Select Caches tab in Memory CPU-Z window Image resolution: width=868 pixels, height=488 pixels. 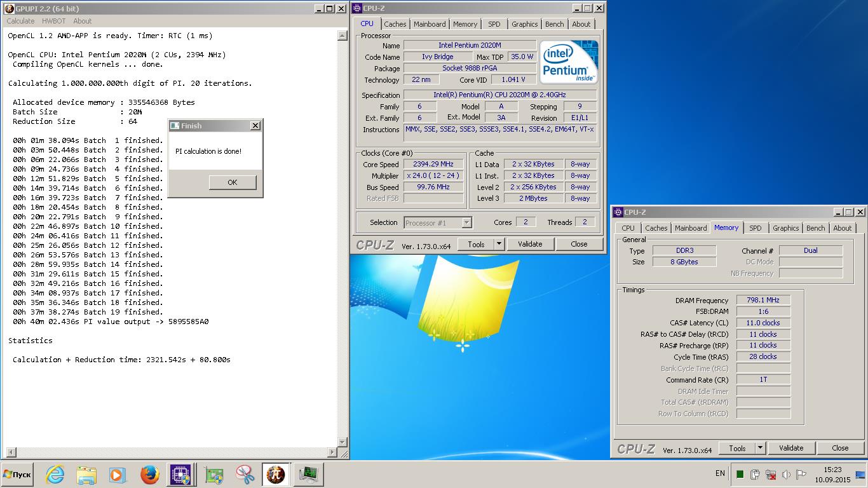pyautogui.click(x=656, y=228)
